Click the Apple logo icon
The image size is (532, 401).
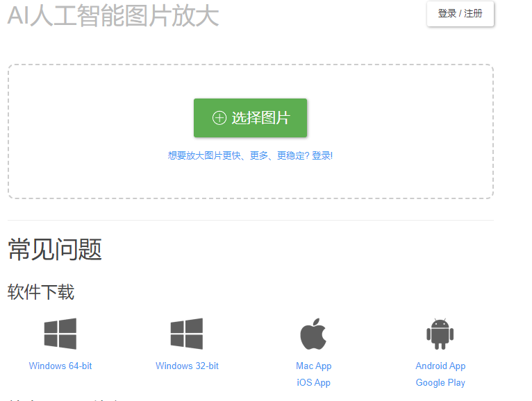[313, 334]
